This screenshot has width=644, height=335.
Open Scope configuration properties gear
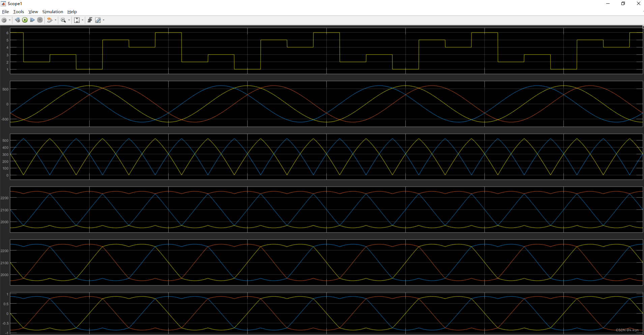coord(4,20)
